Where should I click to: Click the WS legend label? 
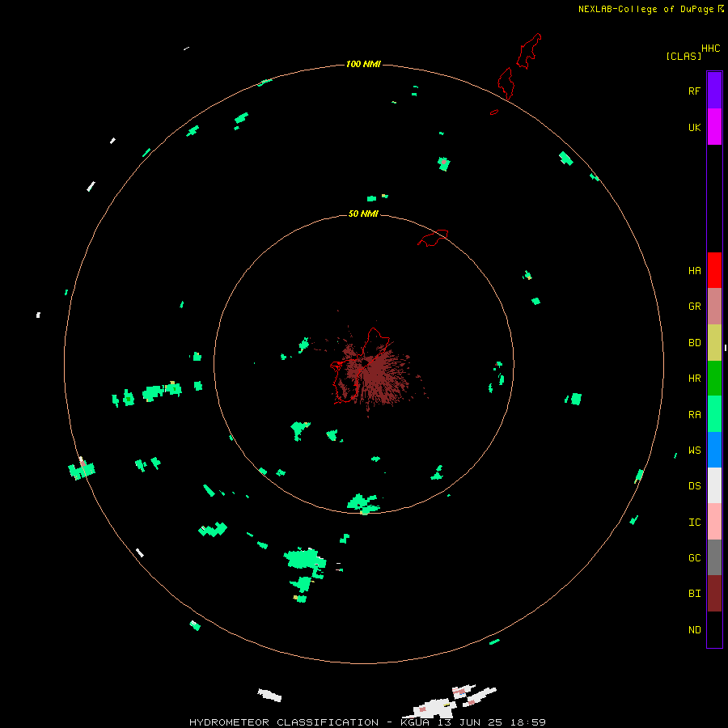click(x=694, y=450)
